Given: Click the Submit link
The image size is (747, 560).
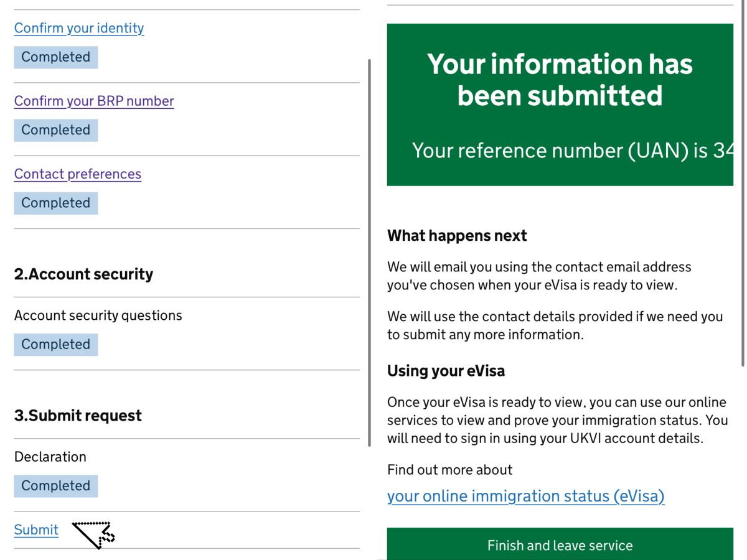Looking at the screenshot, I should coord(36,530).
